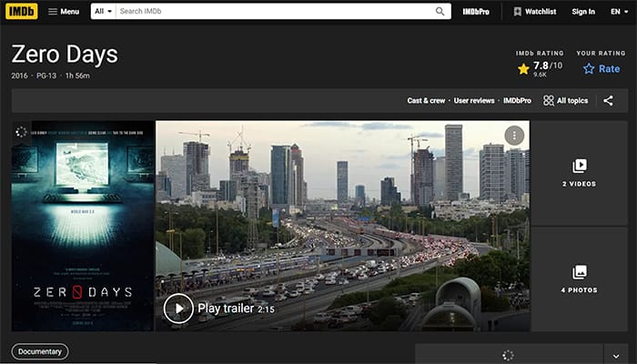
Task: View the 4 Photos gallery
Action: 579,279
